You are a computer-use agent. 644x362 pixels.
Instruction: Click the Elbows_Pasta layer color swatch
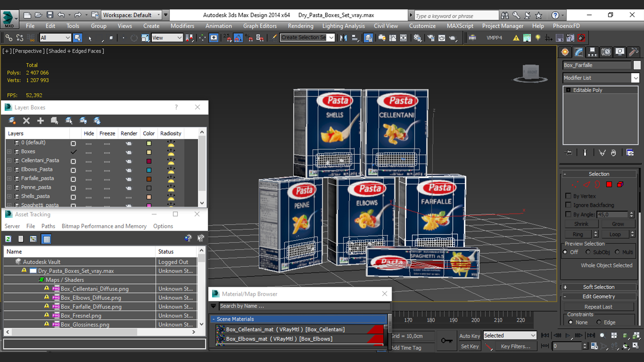coord(149,170)
